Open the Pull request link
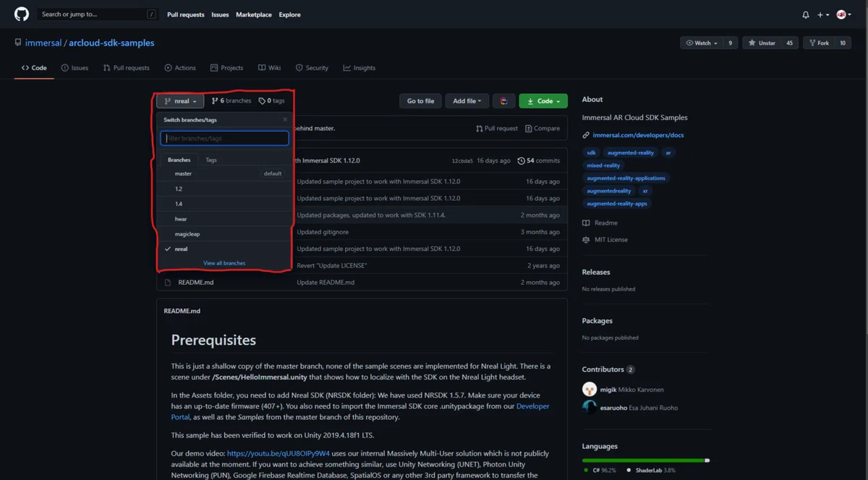868x480 pixels. pyautogui.click(x=497, y=129)
